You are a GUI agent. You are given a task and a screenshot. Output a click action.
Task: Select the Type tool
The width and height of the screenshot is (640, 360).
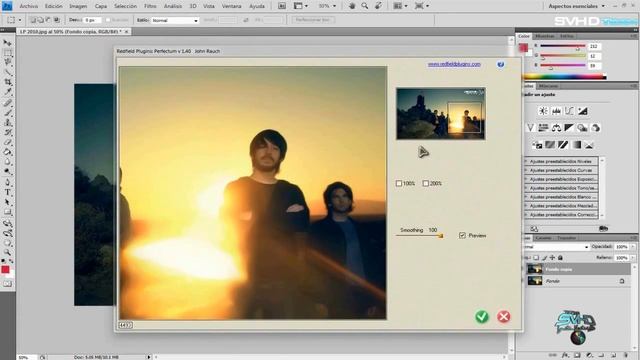pyautogui.click(x=7, y=192)
